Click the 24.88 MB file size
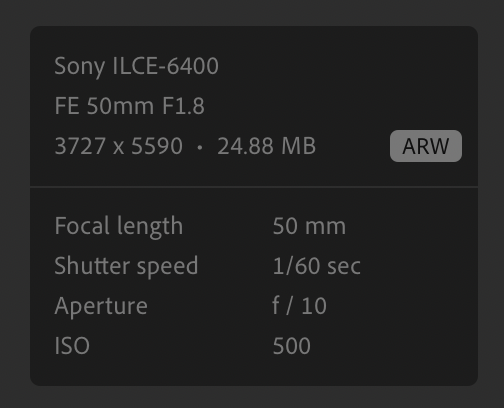 coord(266,146)
